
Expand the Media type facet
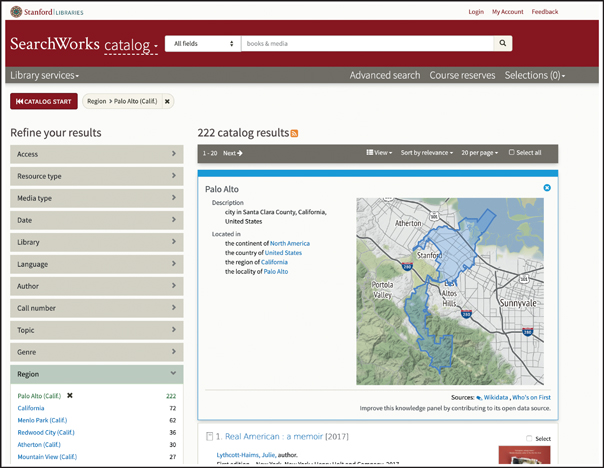(97, 198)
